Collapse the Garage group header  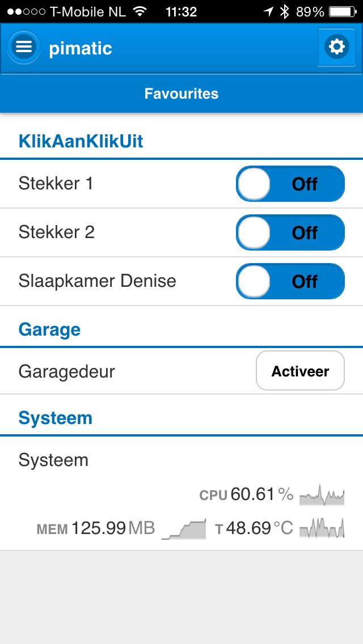tap(50, 329)
